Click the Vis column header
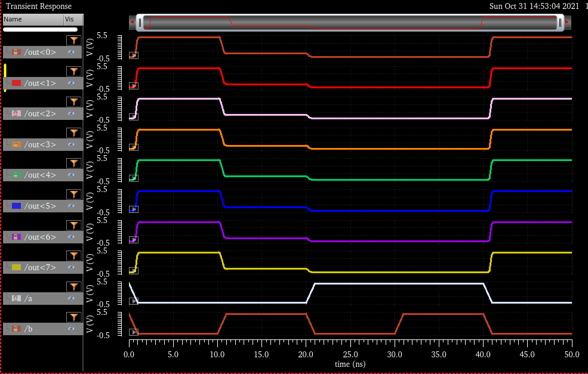Image resolution: width=588 pixels, height=374 pixels. click(x=73, y=20)
